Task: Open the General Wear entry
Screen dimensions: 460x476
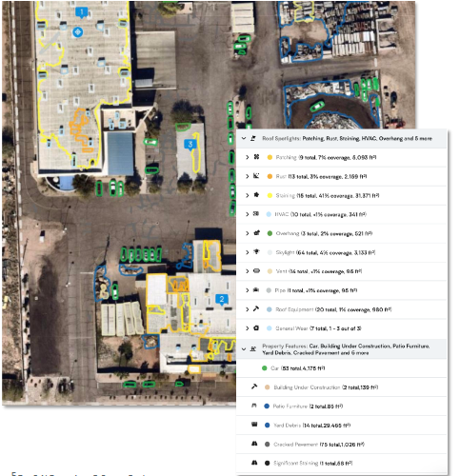Action: pos(341,328)
